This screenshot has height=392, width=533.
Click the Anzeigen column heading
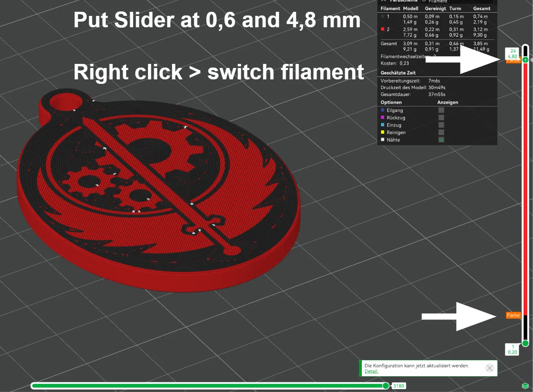point(447,103)
